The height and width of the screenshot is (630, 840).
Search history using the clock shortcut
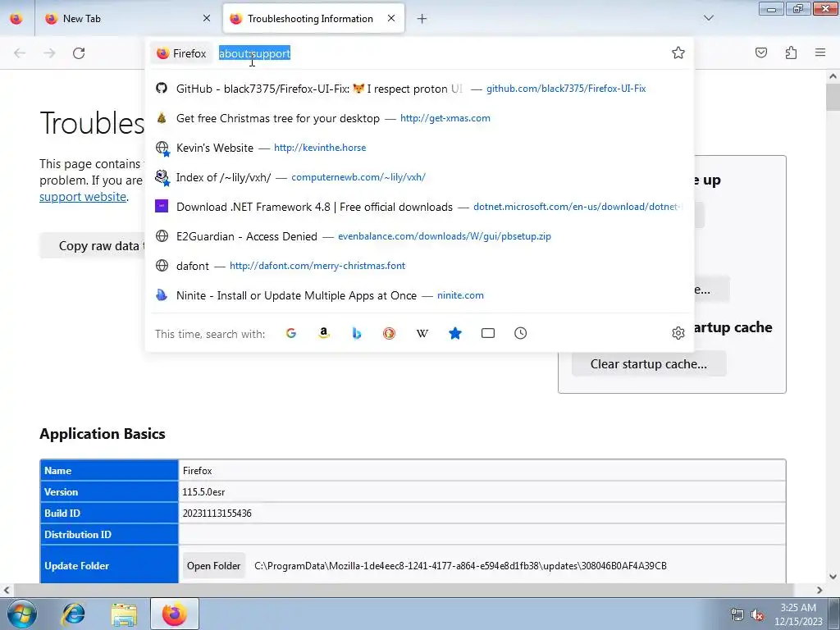pyautogui.click(x=520, y=333)
